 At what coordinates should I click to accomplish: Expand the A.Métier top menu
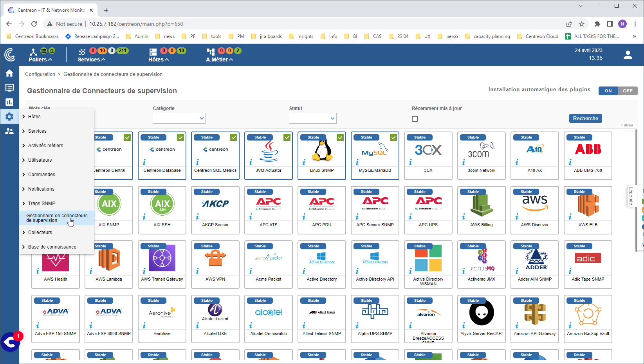(x=220, y=59)
